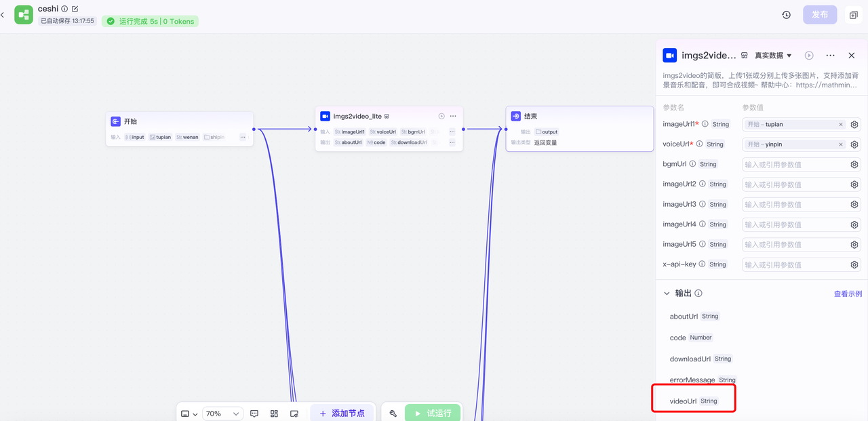Open the 真实数据 dropdown

point(773,56)
